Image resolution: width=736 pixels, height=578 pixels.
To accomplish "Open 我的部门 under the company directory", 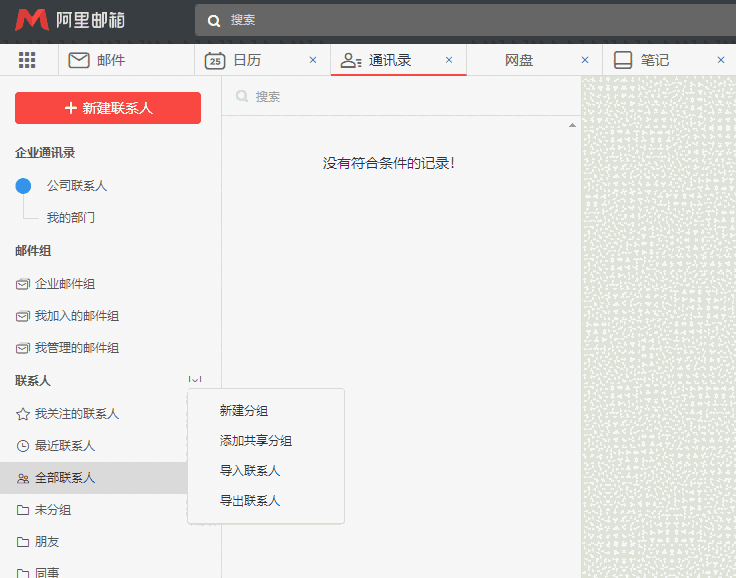I will click(x=70, y=218).
